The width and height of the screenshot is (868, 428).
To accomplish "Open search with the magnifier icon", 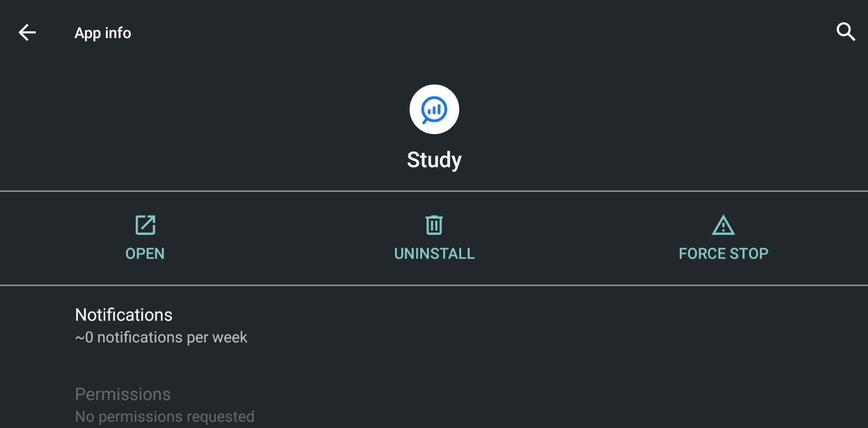I will pos(846,32).
